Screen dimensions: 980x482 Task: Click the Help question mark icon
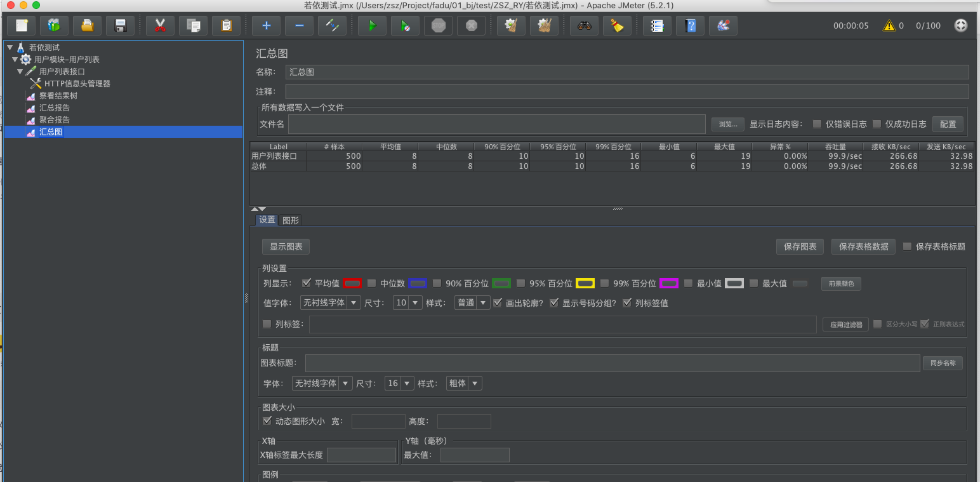tap(690, 25)
